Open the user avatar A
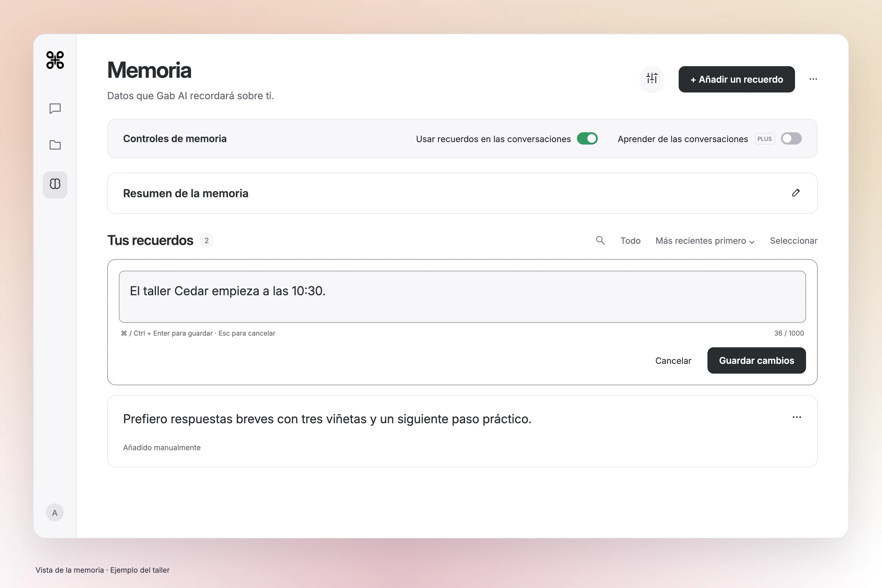The height and width of the screenshot is (588, 882). tap(55, 512)
